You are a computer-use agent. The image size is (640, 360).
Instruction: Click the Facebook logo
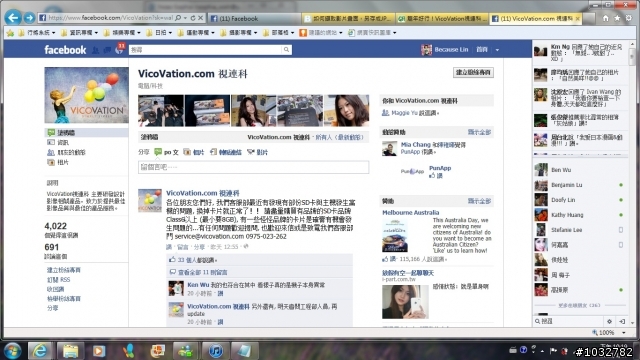65,50
